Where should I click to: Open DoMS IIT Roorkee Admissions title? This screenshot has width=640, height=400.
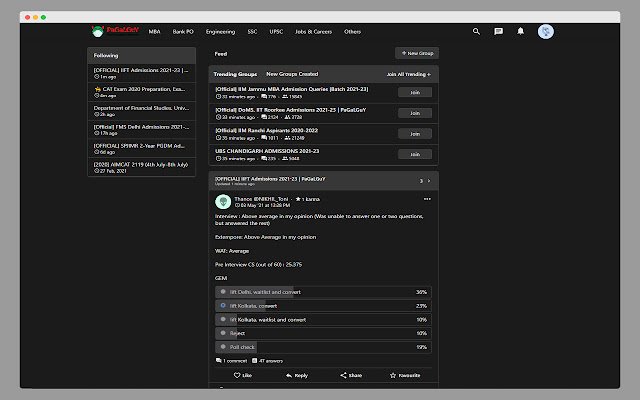[x=291, y=110]
